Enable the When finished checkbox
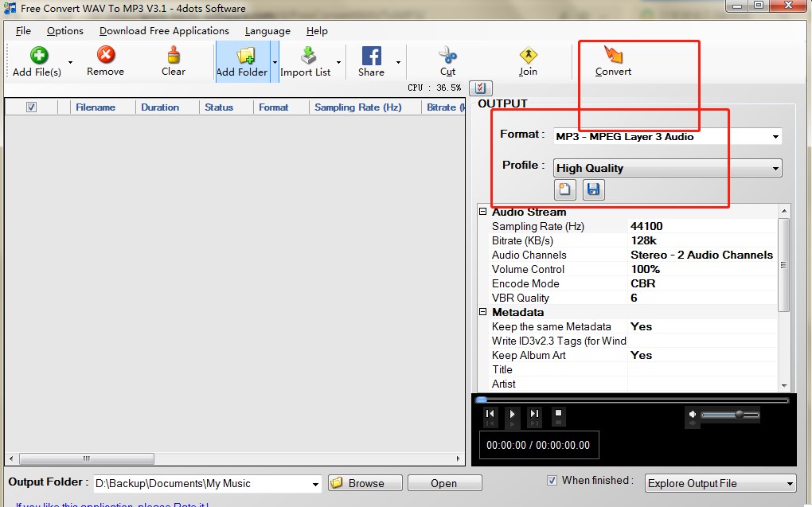The height and width of the screenshot is (507, 812). pos(552,480)
